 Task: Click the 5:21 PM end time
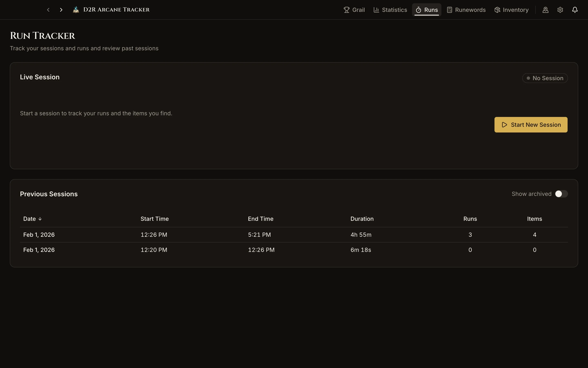[x=259, y=235]
